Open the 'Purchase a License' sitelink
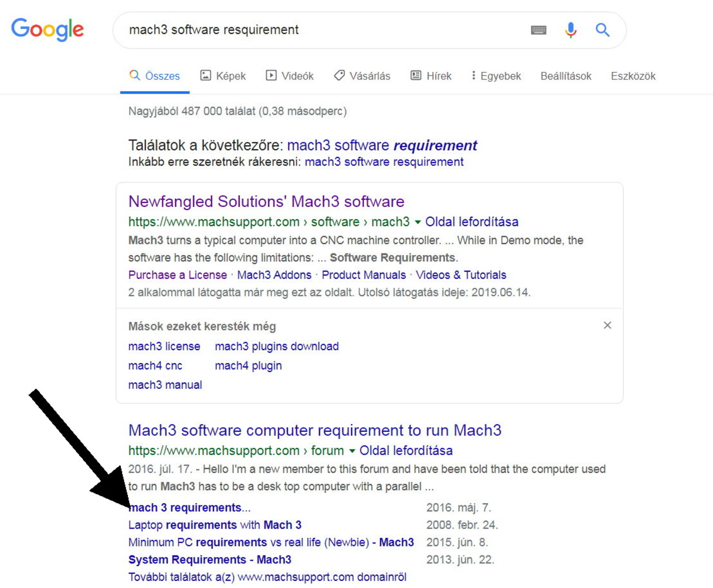Viewport: 713px width, 588px height. (x=178, y=275)
